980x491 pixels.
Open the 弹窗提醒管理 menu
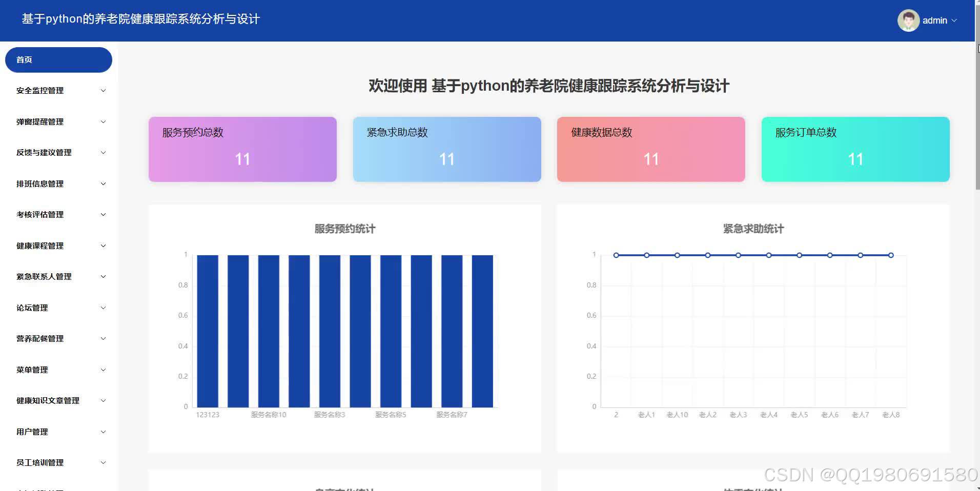click(x=58, y=122)
